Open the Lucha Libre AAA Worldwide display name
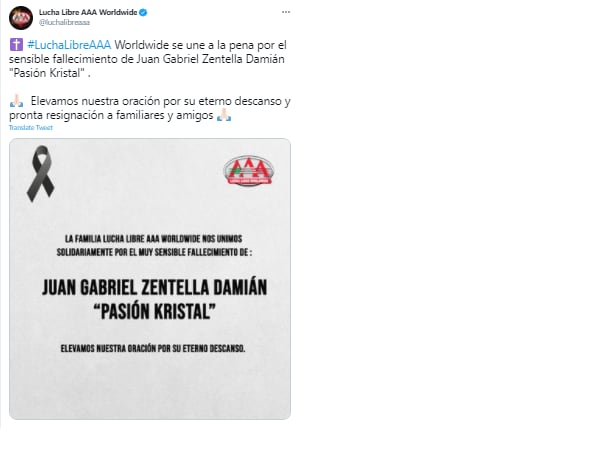Image resolution: width=593 pixels, height=468 pixels. coord(88,12)
